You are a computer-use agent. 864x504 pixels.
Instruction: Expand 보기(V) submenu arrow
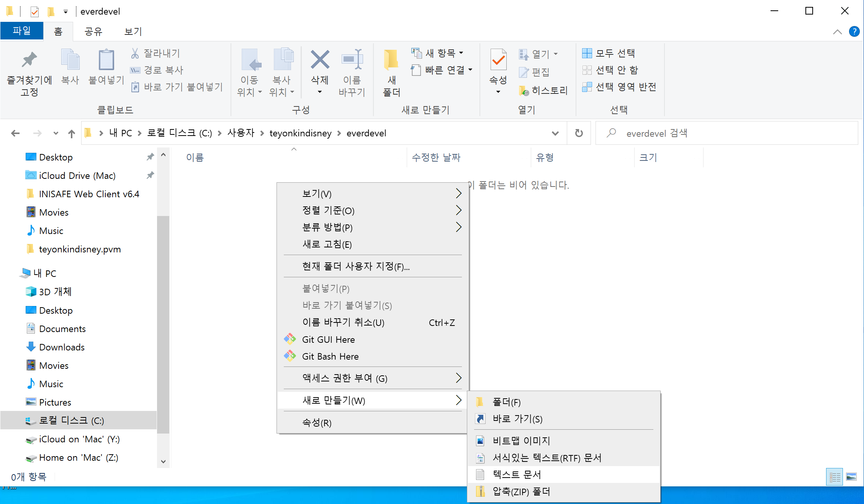click(x=459, y=193)
